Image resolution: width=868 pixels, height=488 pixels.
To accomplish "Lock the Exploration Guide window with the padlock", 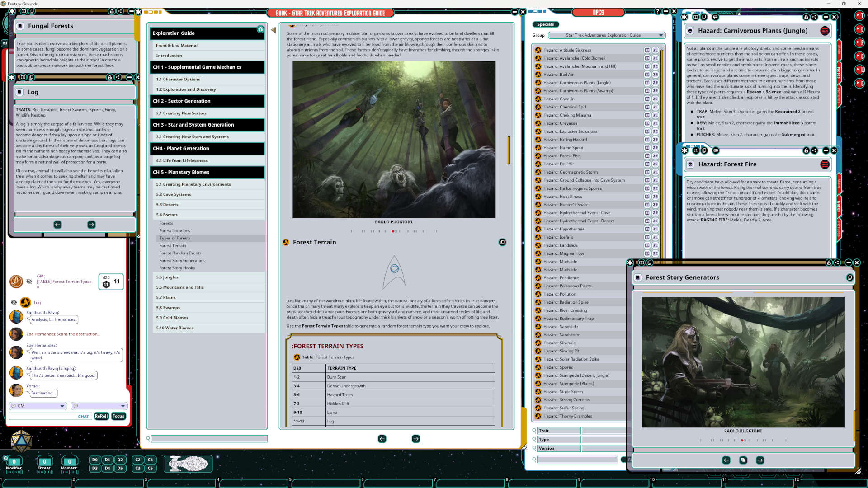I will coord(260,29).
